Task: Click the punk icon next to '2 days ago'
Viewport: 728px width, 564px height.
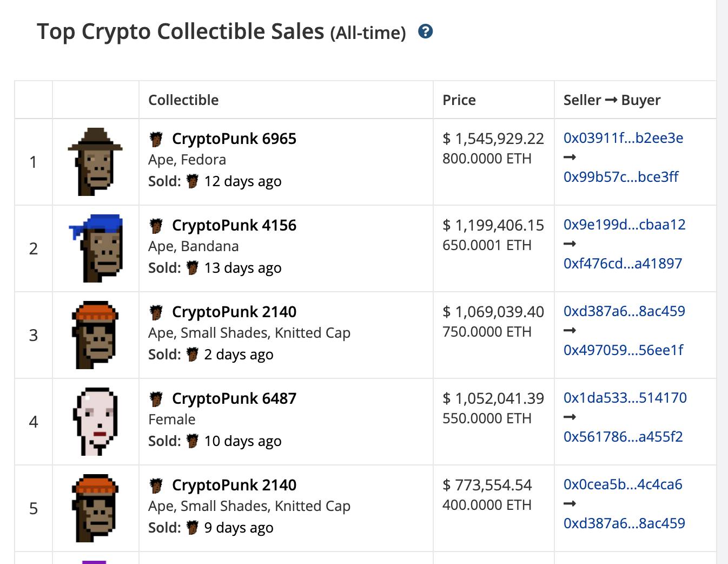Action: point(193,355)
